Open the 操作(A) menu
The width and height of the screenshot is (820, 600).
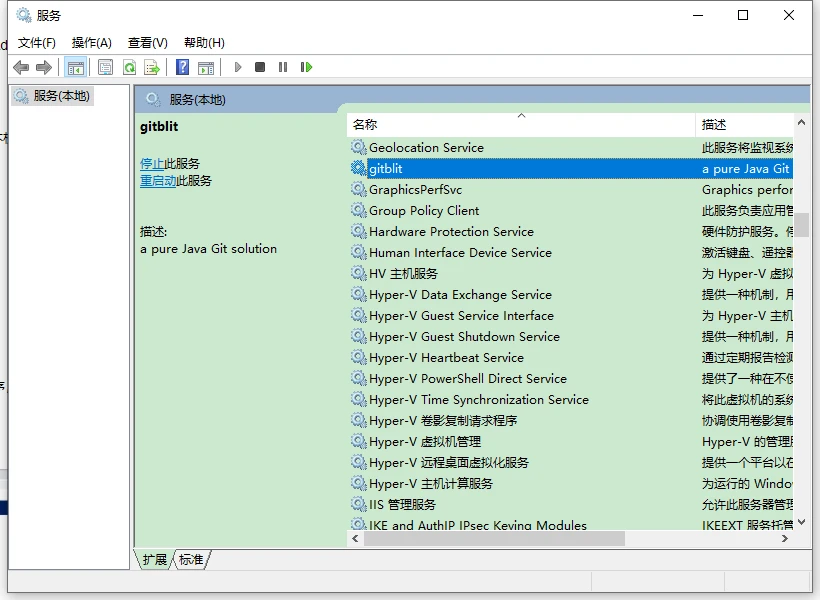coord(92,42)
